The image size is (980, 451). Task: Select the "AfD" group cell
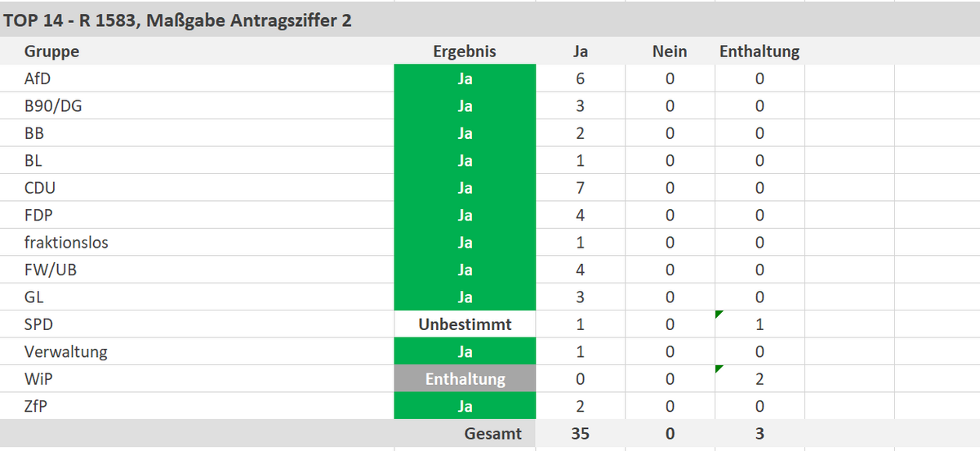40,79
